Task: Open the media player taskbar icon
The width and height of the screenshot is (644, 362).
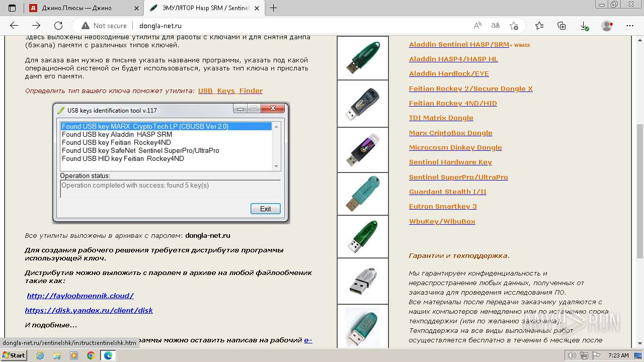Action: [74, 355]
